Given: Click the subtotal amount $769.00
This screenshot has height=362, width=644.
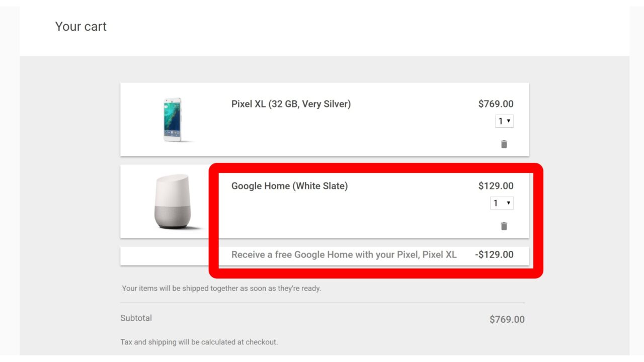Looking at the screenshot, I should click(x=507, y=319).
